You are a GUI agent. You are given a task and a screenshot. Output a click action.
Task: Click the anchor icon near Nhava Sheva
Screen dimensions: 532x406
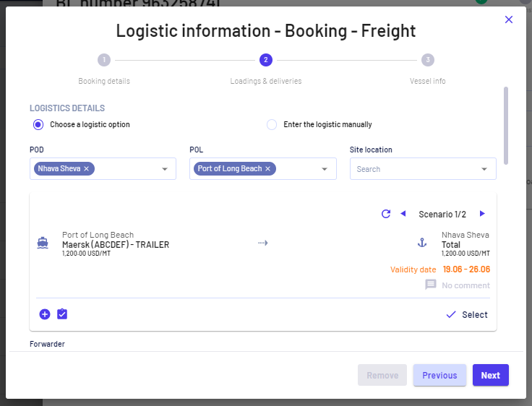tap(422, 243)
